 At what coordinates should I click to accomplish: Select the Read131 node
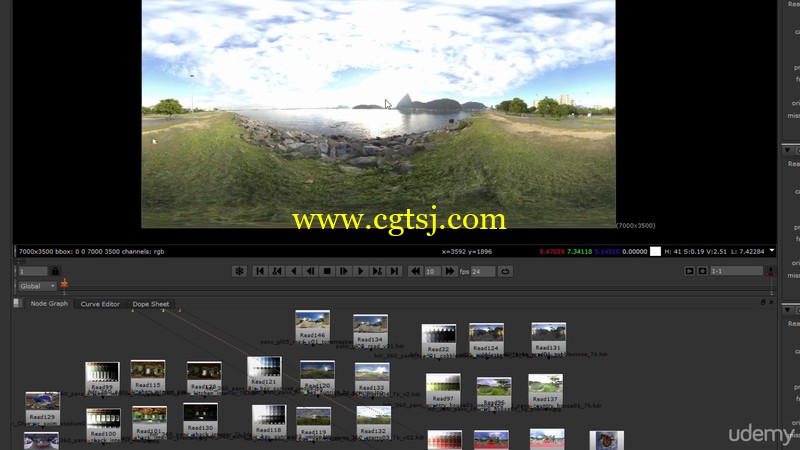click(x=548, y=339)
